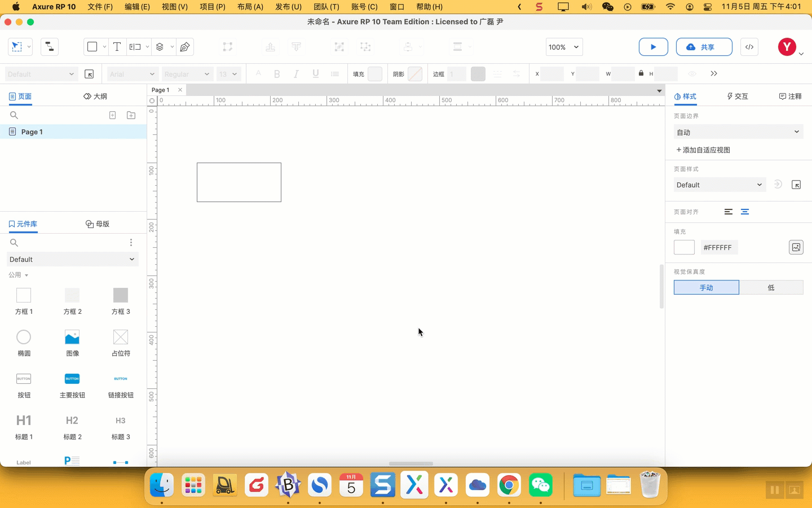Open the Regular font weight dropdown
Screen dimensions: 812x508
click(187, 74)
